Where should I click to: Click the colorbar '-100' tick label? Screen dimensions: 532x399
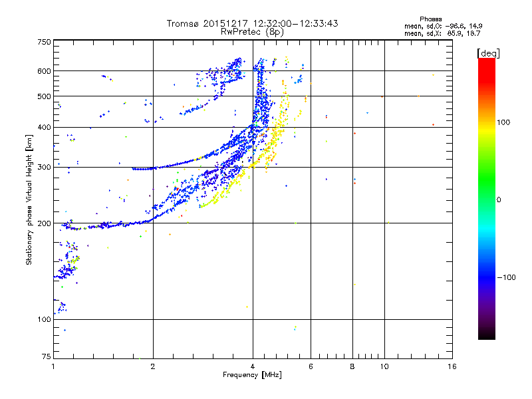tap(506, 277)
